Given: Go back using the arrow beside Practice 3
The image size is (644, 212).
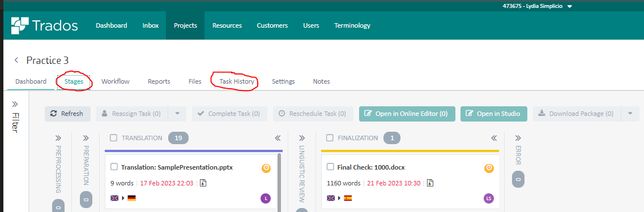Looking at the screenshot, I should [x=16, y=60].
